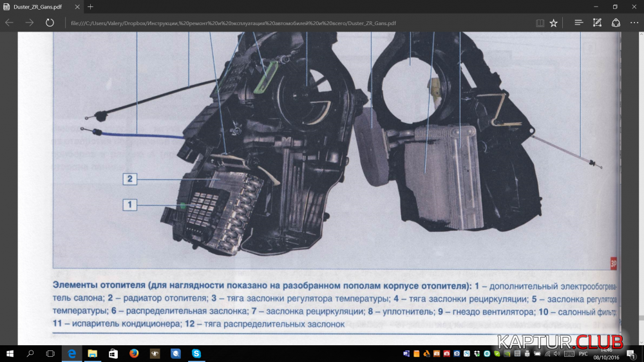
Task: Open the Edge Hub panel
Action: point(578,23)
